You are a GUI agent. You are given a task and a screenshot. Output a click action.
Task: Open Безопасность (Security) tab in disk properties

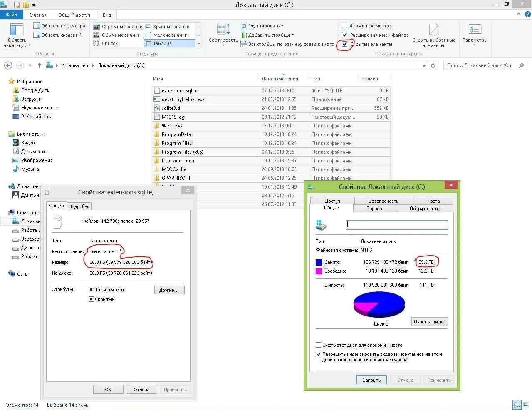[383, 201]
